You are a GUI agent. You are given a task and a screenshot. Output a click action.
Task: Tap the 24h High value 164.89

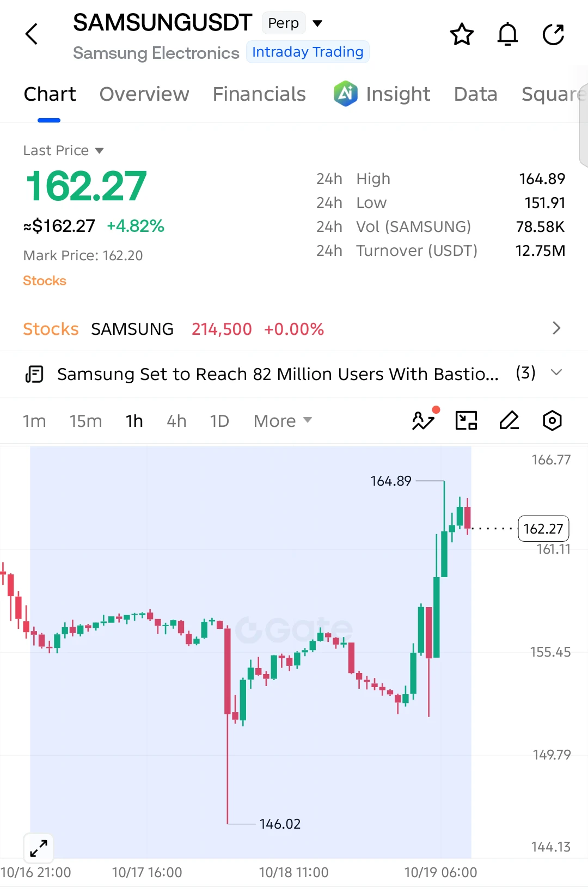click(542, 179)
